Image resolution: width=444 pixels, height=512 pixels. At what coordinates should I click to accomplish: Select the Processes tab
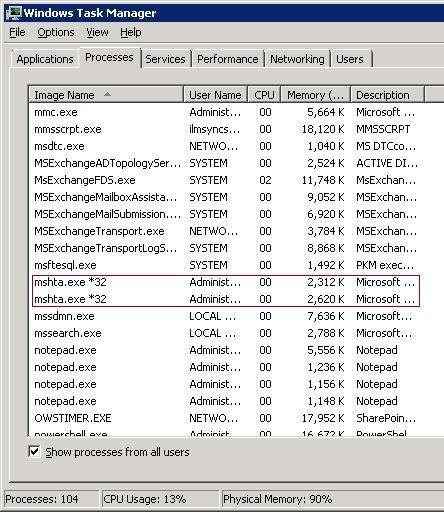coord(109,57)
